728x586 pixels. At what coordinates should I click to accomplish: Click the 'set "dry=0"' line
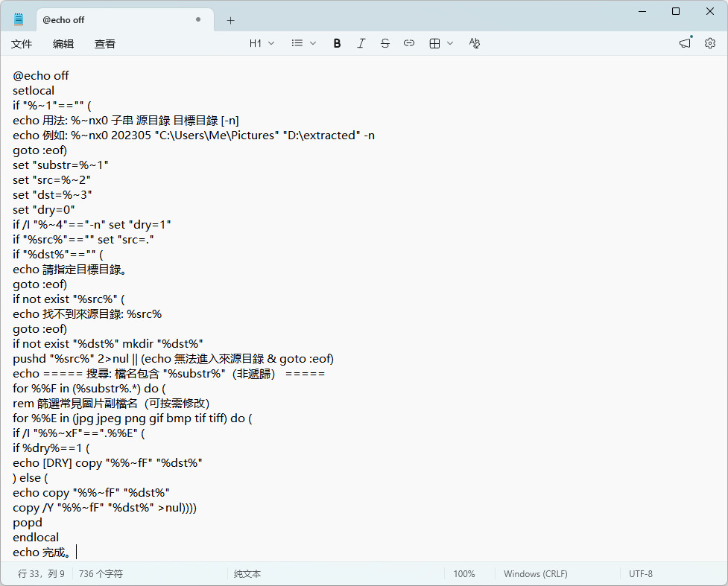pos(44,210)
